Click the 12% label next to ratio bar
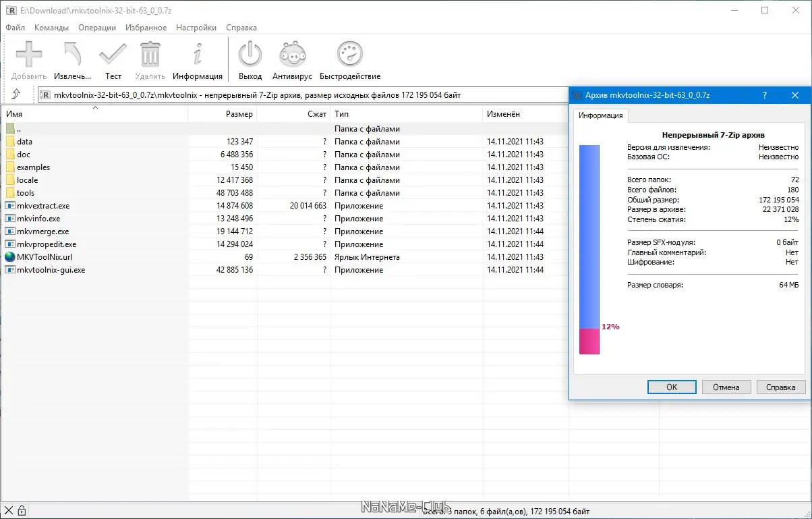 (610, 327)
